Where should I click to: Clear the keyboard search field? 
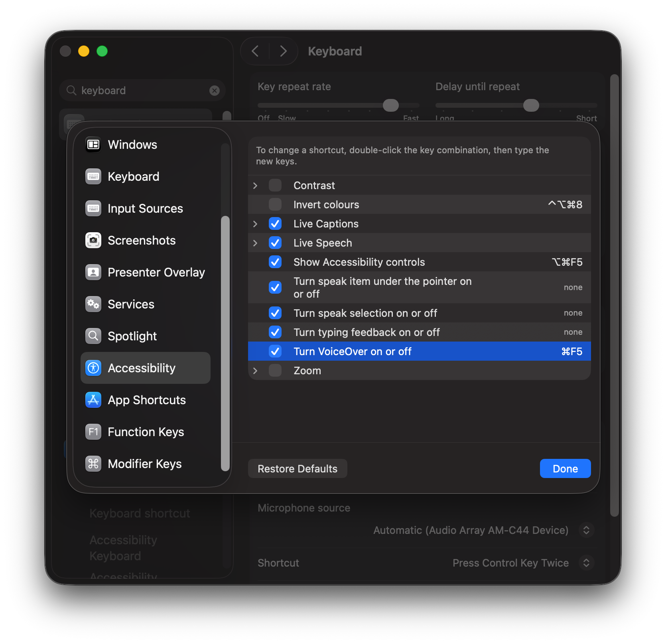(215, 90)
